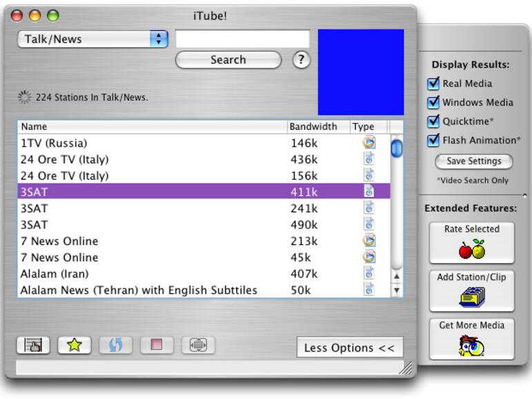The image size is (532, 399).
Task: Select 7 News Online 45k row
Action: 204,257
